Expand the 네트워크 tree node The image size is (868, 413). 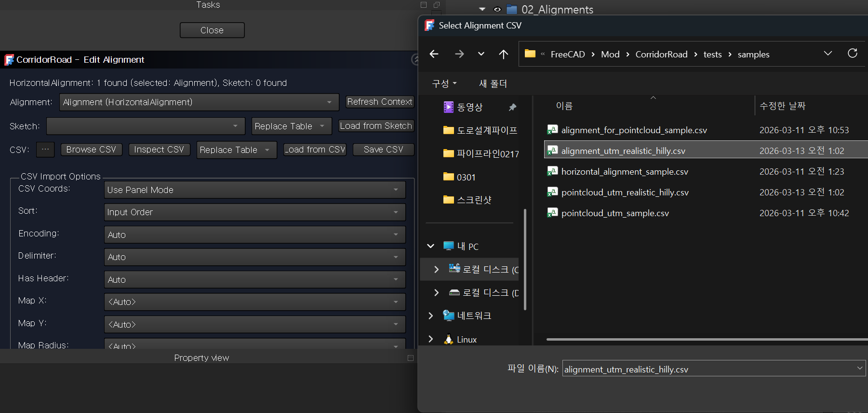(430, 316)
